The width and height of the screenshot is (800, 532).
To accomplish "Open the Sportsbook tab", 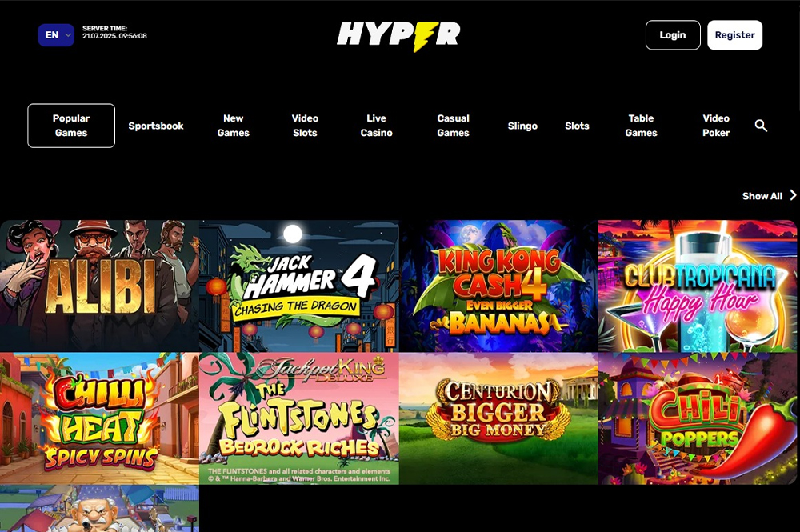I will pyautogui.click(x=156, y=126).
